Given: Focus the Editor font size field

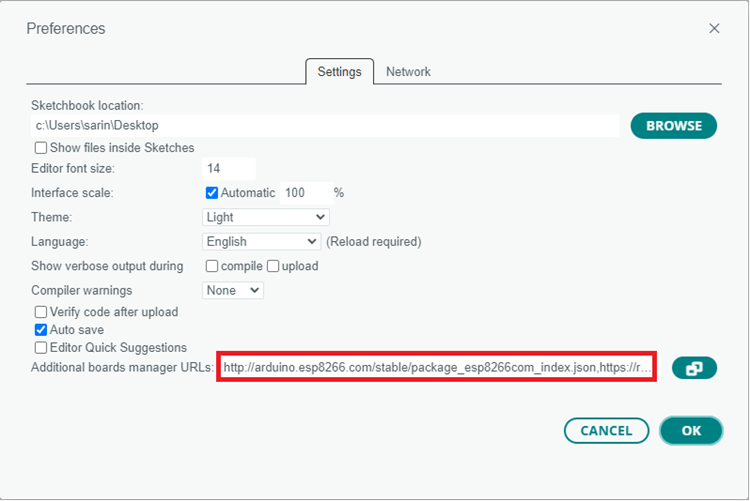Looking at the screenshot, I should pos(229,169).
